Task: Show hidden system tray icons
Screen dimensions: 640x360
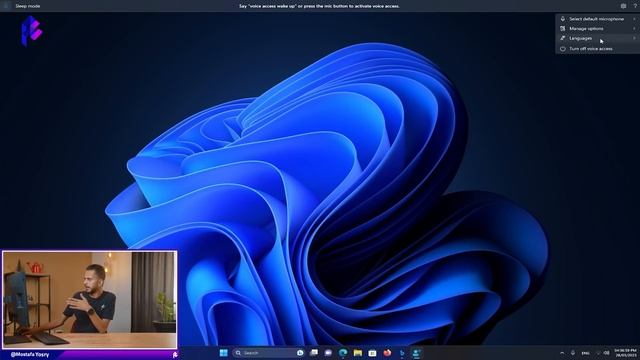Action: (x=562, y=353)
